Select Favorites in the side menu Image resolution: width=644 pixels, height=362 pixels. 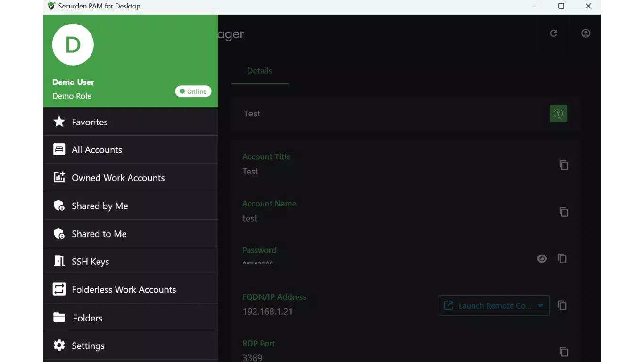[x=90, y=122]
